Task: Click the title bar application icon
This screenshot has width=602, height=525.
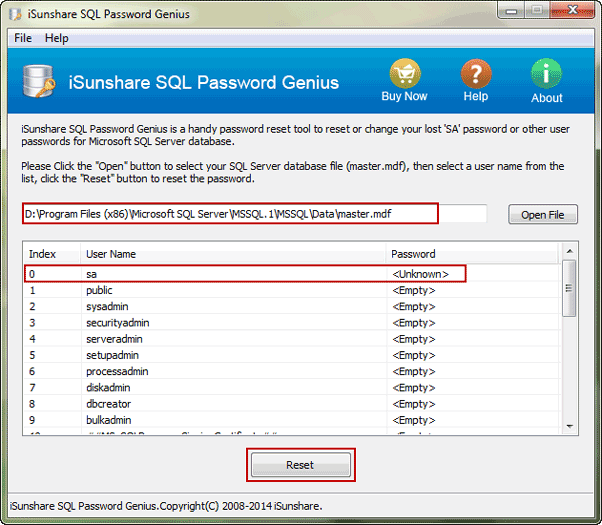Action: tap(15, 14)
